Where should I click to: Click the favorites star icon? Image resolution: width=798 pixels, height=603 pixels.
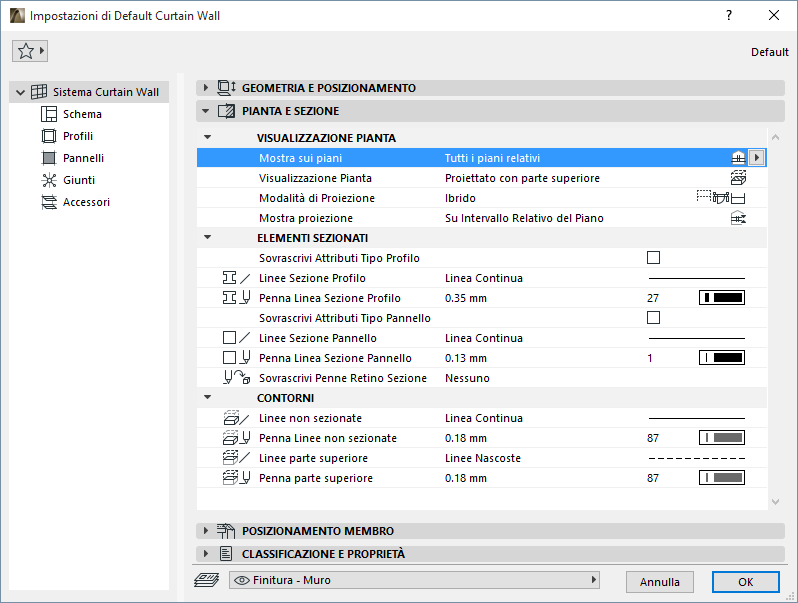coord(26,51)
